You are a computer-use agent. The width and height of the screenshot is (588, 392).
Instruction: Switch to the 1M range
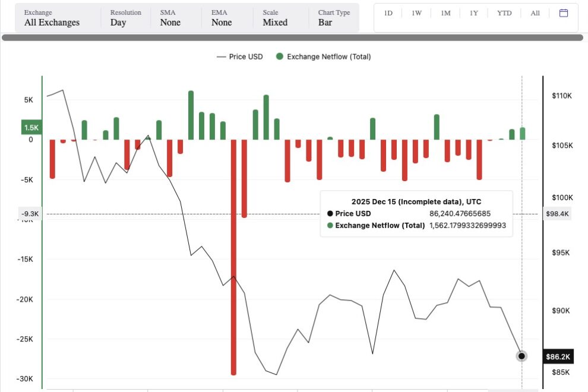pyautogui.click(x=445, y=13)
